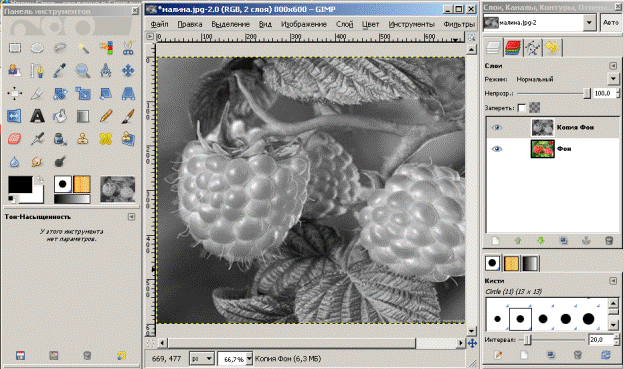This screenshot has width=624, height=369.
Task: Select the Shear tool
Action: click(106, 94)
